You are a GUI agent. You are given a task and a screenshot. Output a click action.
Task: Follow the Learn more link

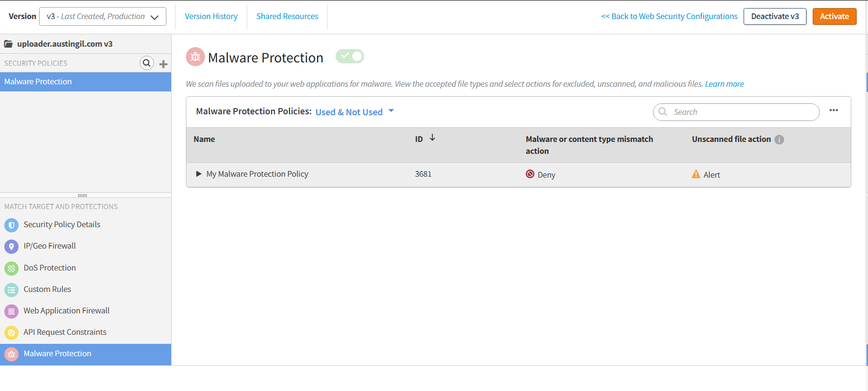(x=724, y=84)
